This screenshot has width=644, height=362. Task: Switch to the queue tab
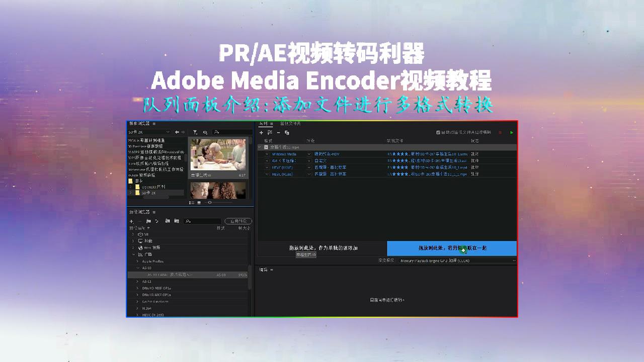(x=264, y=123)
